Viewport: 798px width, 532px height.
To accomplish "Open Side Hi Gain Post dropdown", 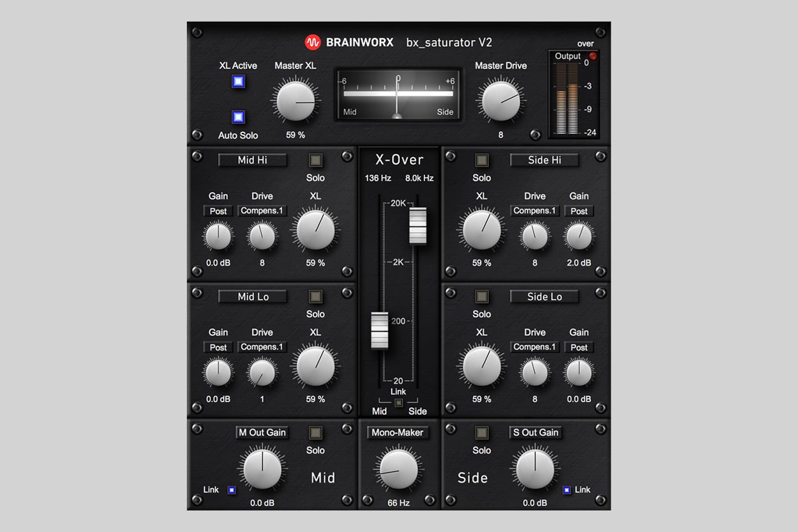I will coord(579,211).
